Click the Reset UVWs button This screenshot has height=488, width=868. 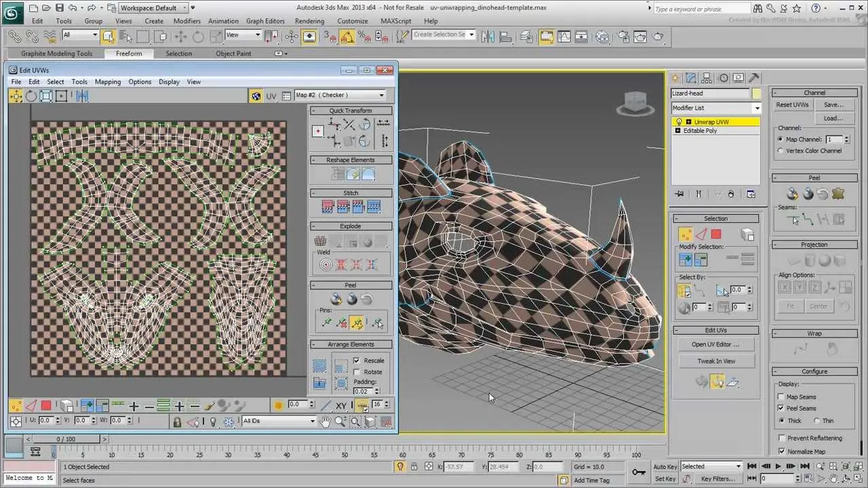[793, 105]
